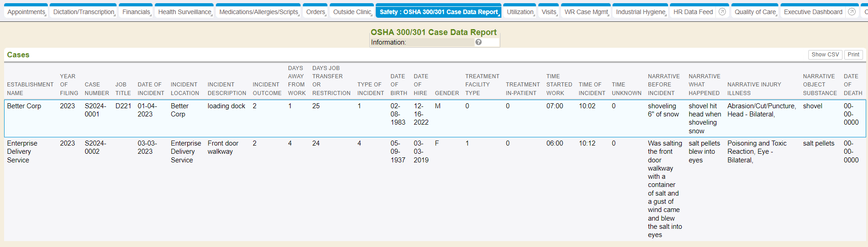Image resolution: width=868 pixels, height=247 pixels.
Task: Click the Date of Incident column header
Action: coord(150,89)
